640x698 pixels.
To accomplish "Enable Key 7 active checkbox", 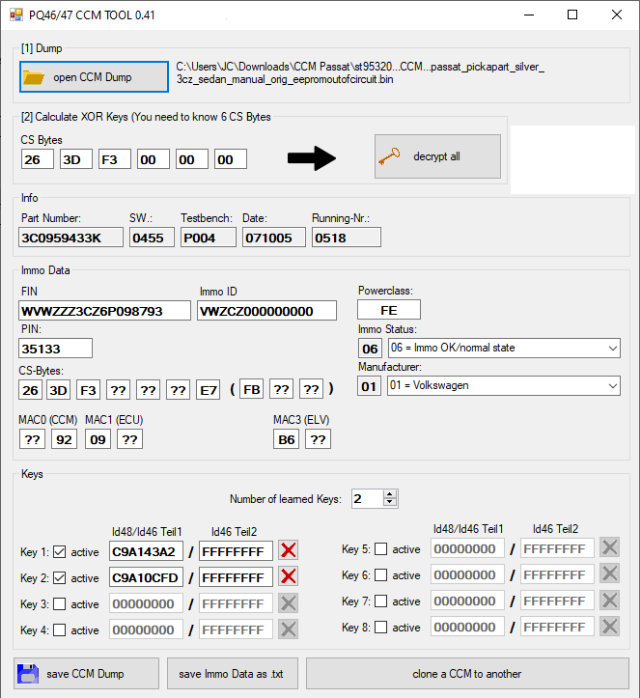I will [x=381, y=601].
